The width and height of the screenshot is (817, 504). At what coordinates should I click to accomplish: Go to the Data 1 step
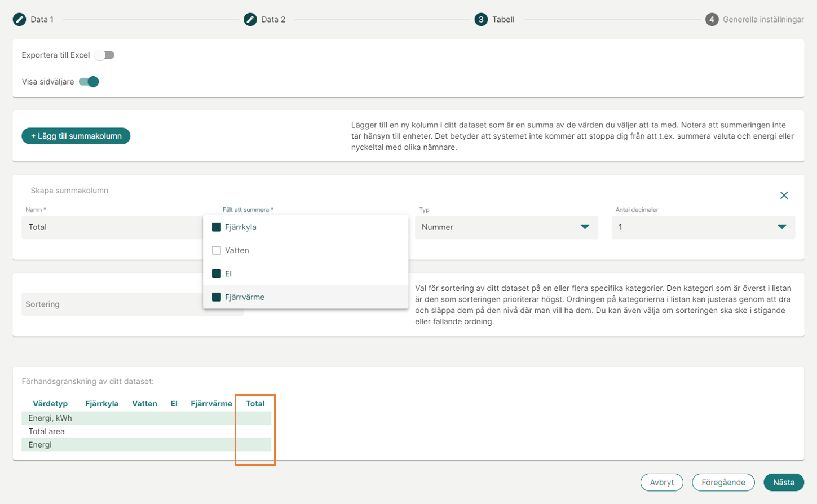click(x=42, y=19)
